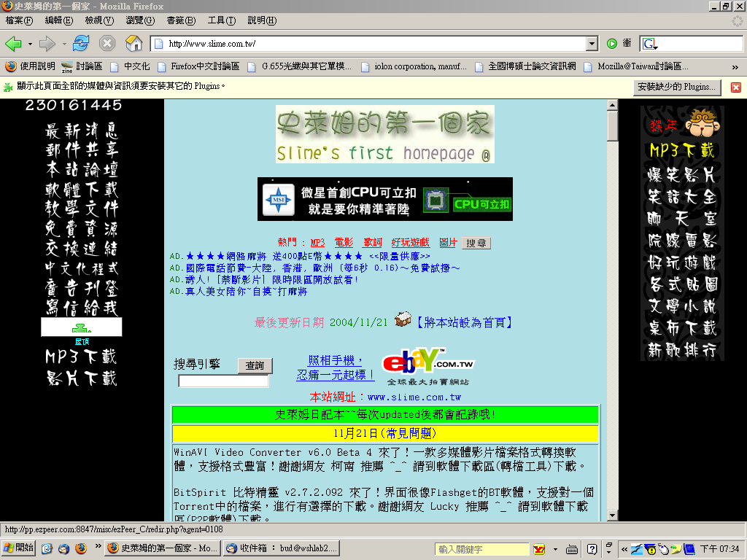Click the 軟體下載 sidebar link
Screen dimensions: 747x560
(x=82, y=190)
